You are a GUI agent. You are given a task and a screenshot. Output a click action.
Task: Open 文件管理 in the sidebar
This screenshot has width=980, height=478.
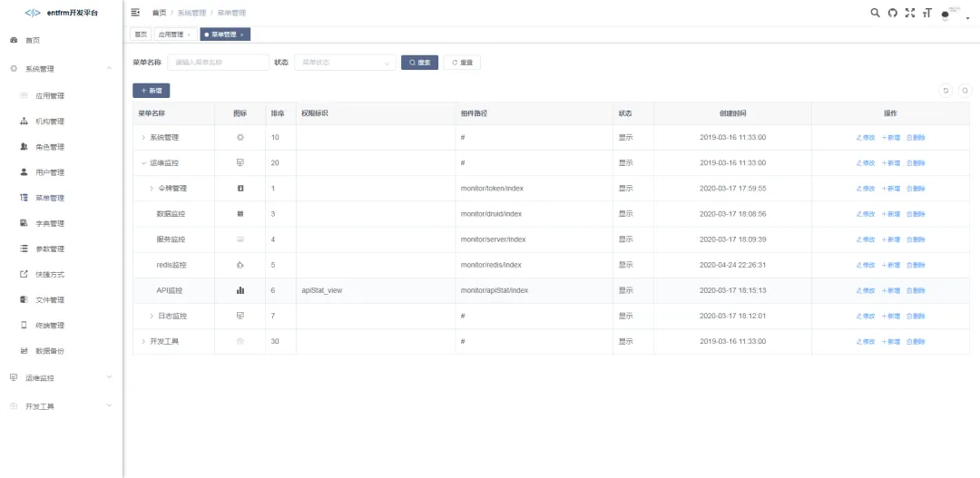[61, 300]
